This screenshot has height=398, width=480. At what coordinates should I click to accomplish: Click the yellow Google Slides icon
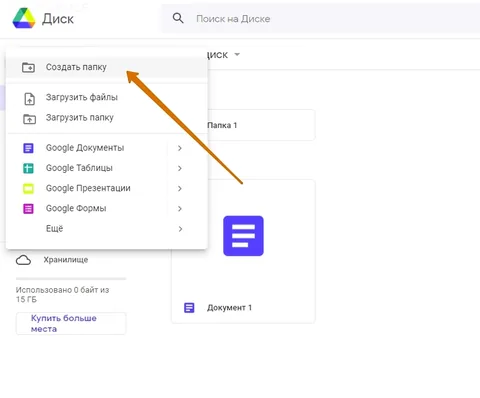(x=28, y=189)
